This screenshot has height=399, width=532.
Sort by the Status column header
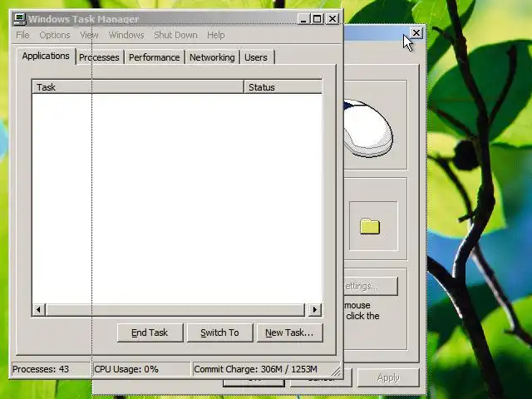(x=283, y=87)
